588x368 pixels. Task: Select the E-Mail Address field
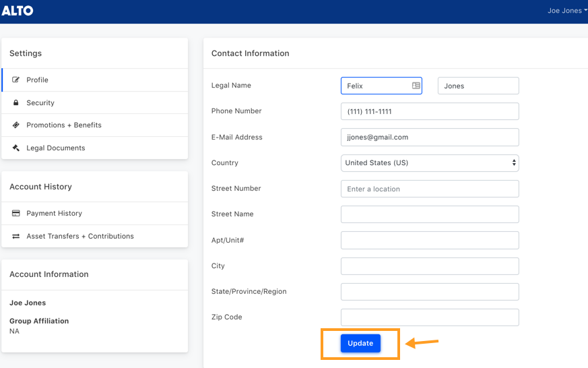pos(430,137)
